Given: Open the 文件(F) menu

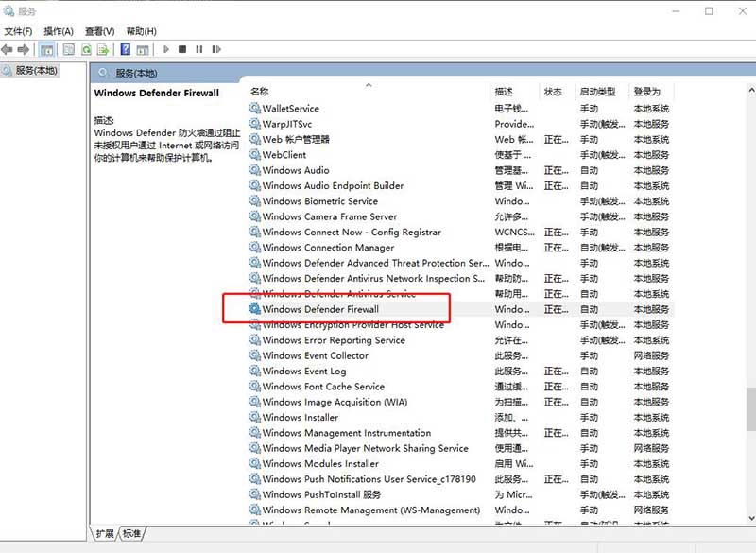Looking at the screenshot, I should (x=18, y=31).
